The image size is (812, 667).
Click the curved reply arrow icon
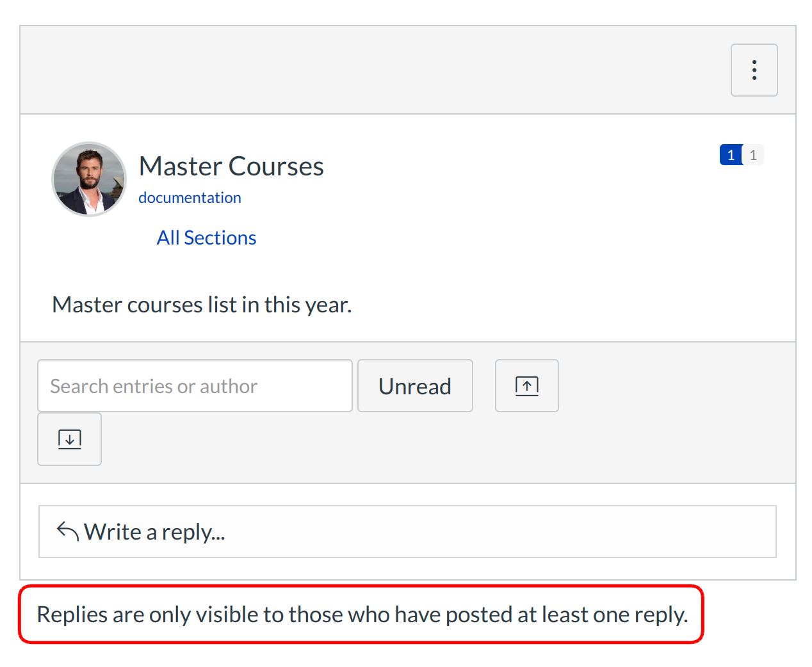click(x=67, y=531)
